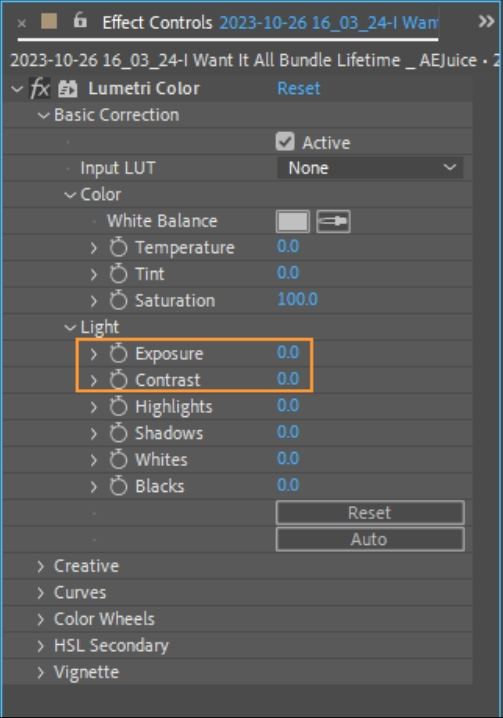Open the panel overflow double-arrow menu
The width and height of the screenshot is (503, 718).
coord(486,21)
